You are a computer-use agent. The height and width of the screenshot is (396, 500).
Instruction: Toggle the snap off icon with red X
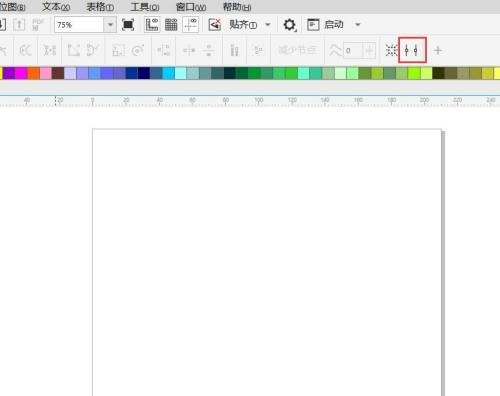(x=215, y=25)
